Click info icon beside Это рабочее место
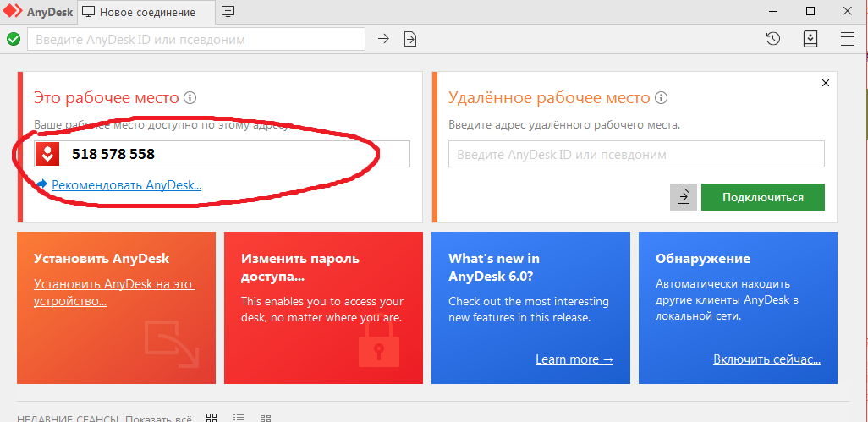The image size is (868, 422). coord(190,98)
